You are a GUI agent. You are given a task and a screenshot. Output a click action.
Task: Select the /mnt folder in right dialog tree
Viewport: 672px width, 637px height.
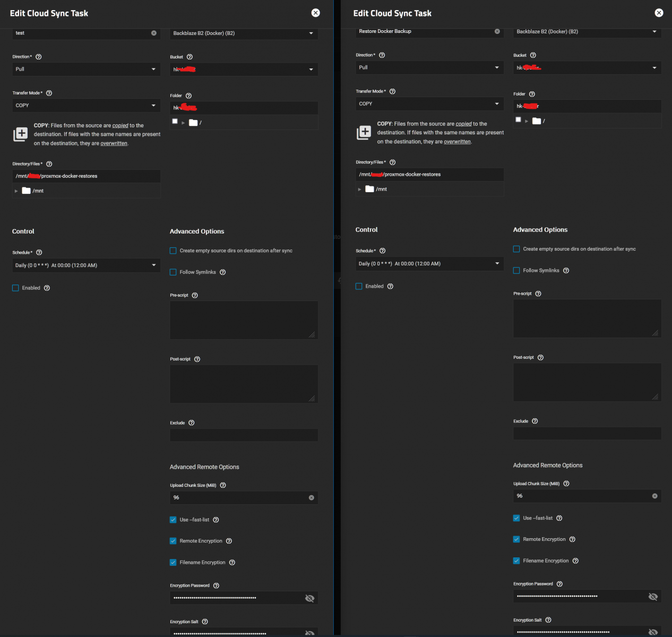point(376,189)
